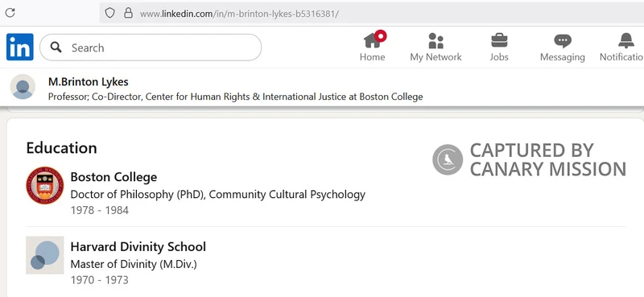644x297 pixels.
Task: Open the Jobs briefcase icon
Action: [x=499, y=40]
